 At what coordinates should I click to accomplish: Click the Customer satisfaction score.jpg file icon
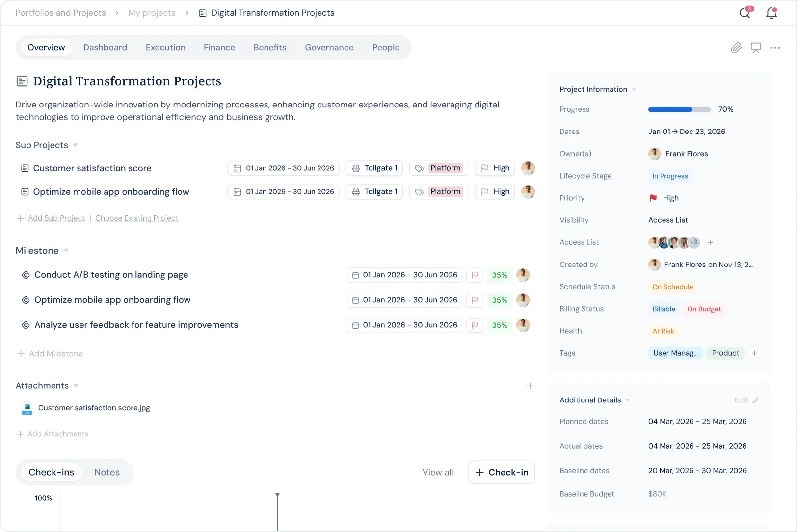click(27, 408)
